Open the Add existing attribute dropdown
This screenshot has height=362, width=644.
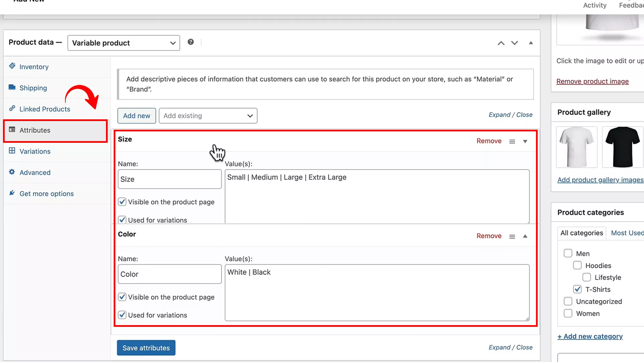tap(208, 116)
